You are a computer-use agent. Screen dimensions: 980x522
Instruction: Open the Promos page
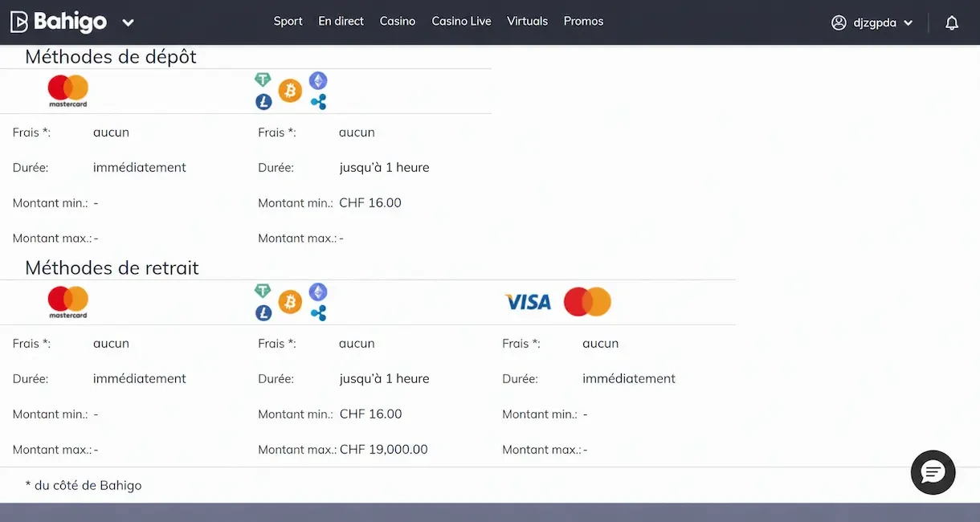click(583, 22)
